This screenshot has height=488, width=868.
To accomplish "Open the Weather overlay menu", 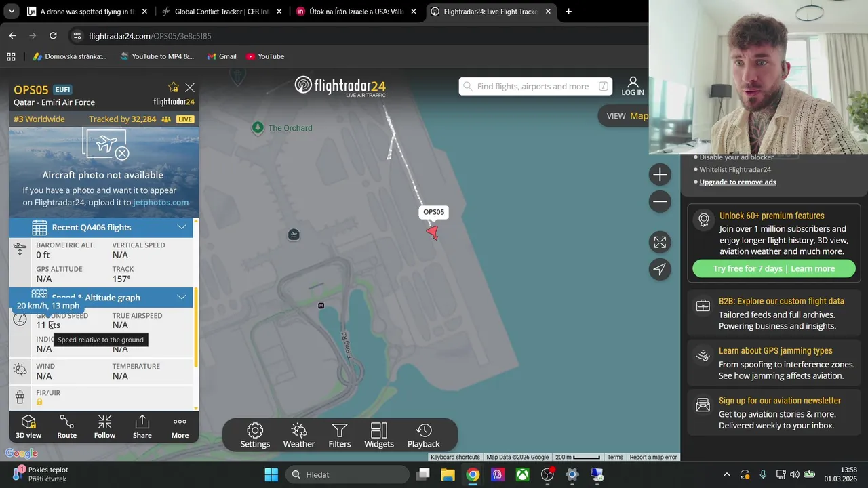I will [299, 436].
